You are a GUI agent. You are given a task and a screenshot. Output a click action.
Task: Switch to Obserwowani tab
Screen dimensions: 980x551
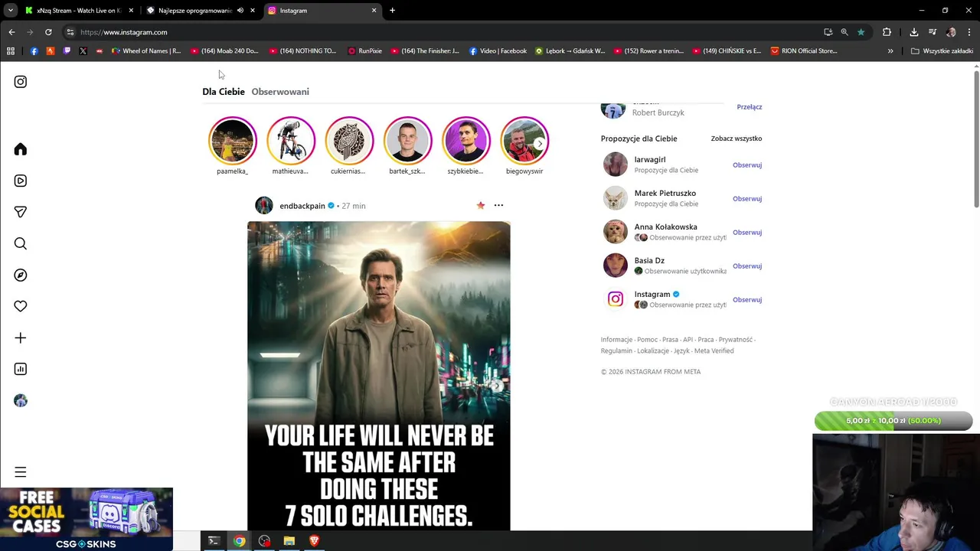pyautogui.click(x=280, y=92)
